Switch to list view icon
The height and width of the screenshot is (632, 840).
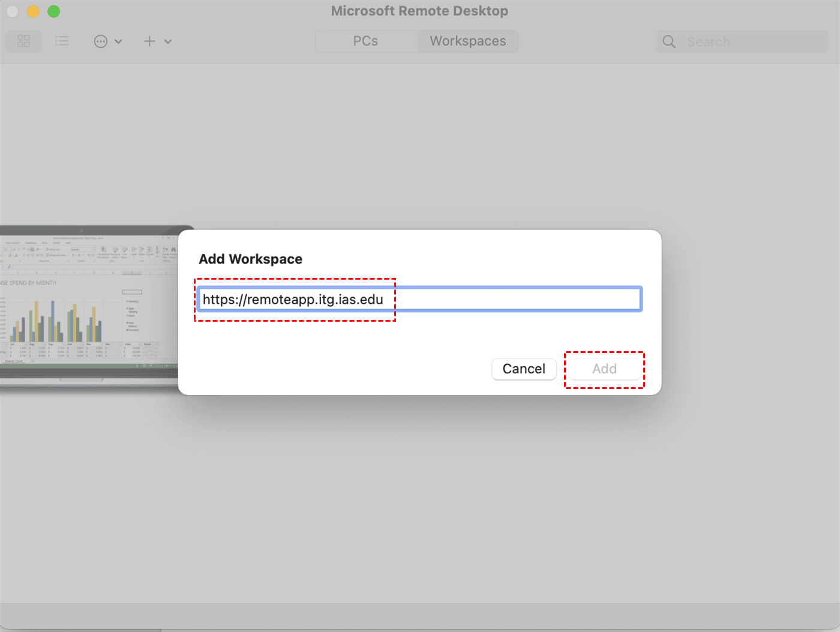[62, 41]
